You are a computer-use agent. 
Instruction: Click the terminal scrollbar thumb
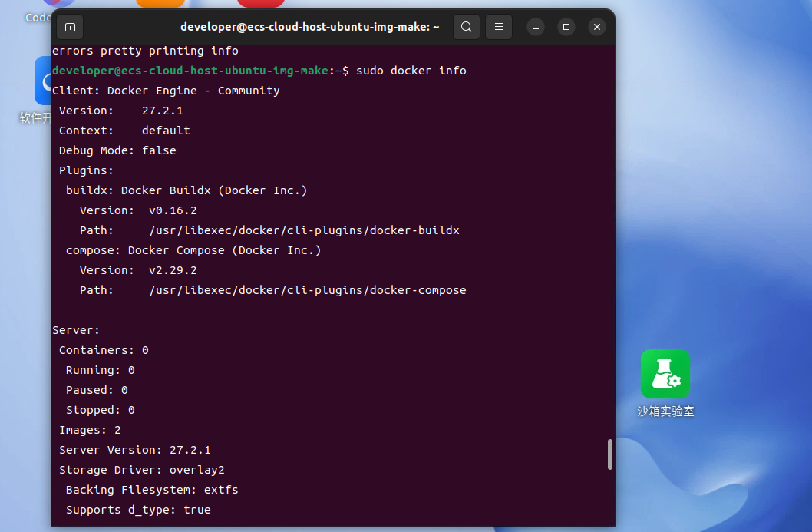610,454
